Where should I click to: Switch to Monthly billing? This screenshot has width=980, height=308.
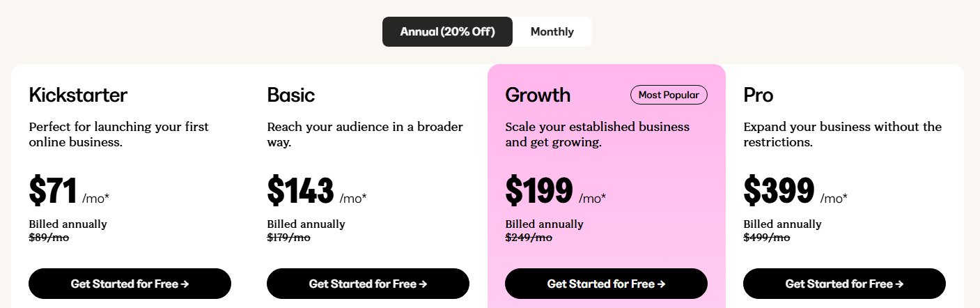pos(552,32)
